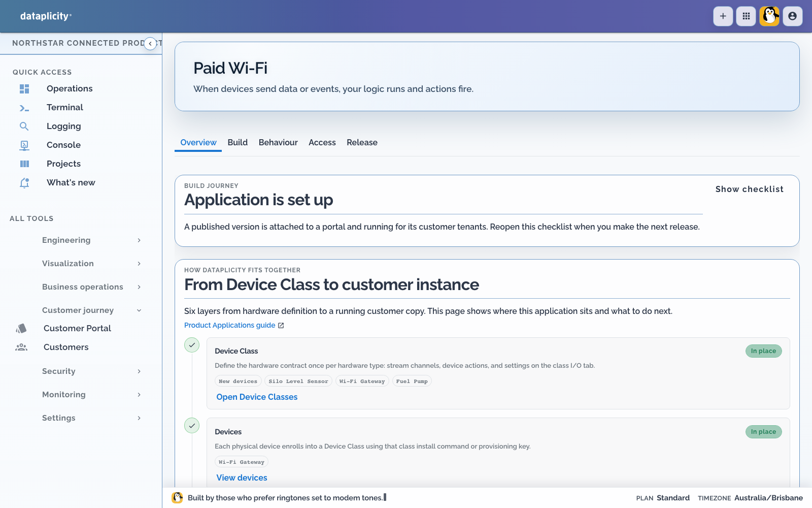Screen dimensions: 812x508
Task: Collapse the Customer journey section
Action: click(x=91, y=310)
